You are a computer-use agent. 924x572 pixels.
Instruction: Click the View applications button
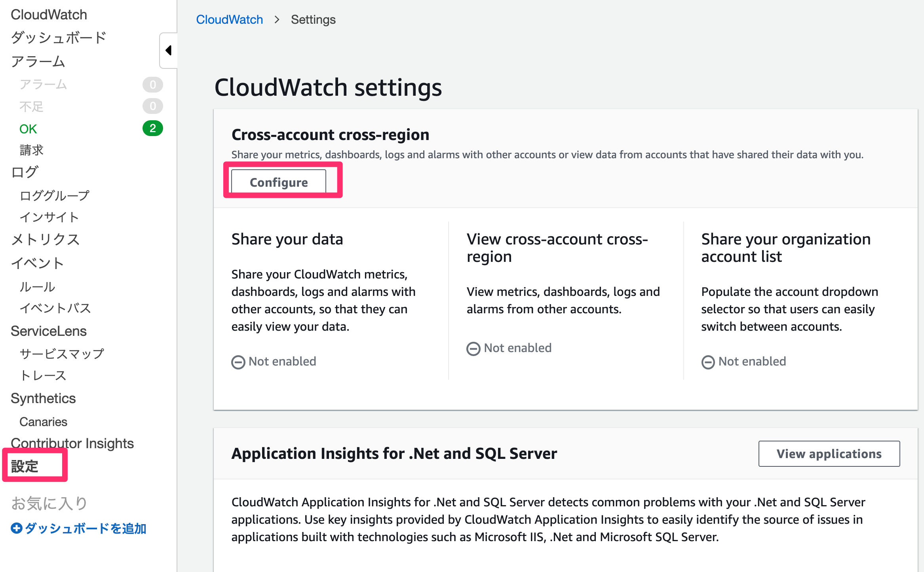[x=829, y=453]
